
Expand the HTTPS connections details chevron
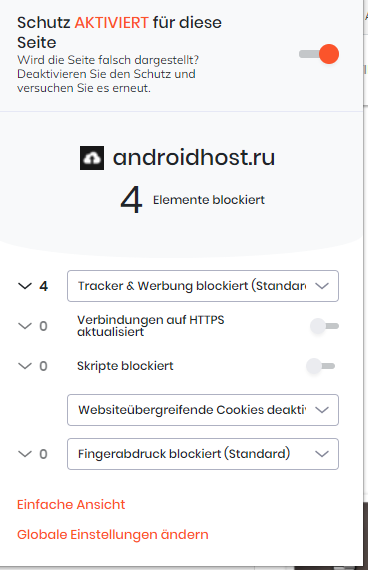pyautogui.click(x=25, y=326)
